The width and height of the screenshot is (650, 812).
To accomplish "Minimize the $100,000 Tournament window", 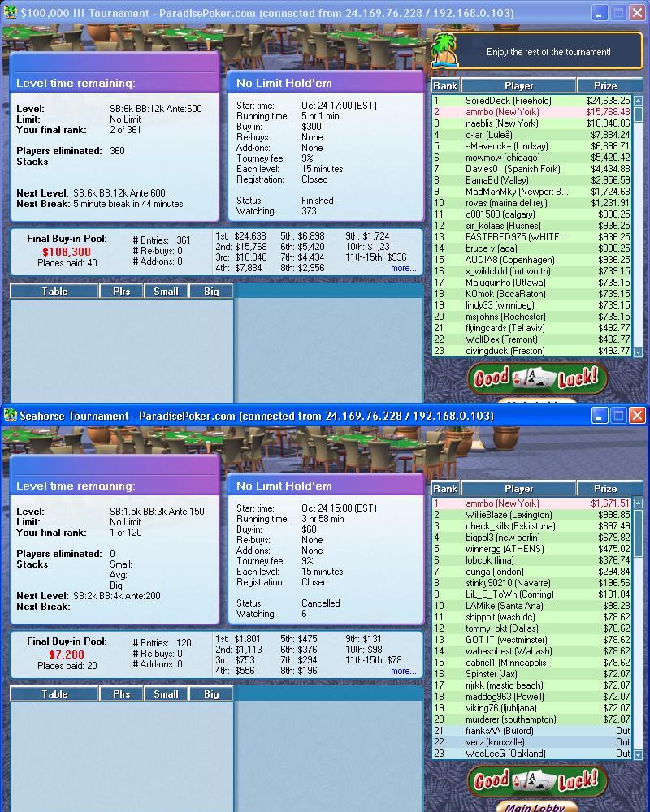I will coord(600,13).
